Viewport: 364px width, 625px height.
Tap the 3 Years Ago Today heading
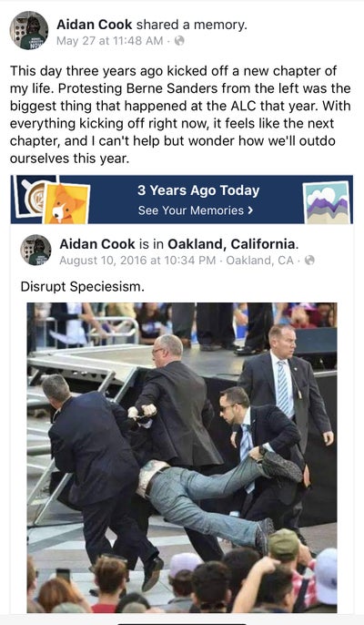tap(198, 190)
